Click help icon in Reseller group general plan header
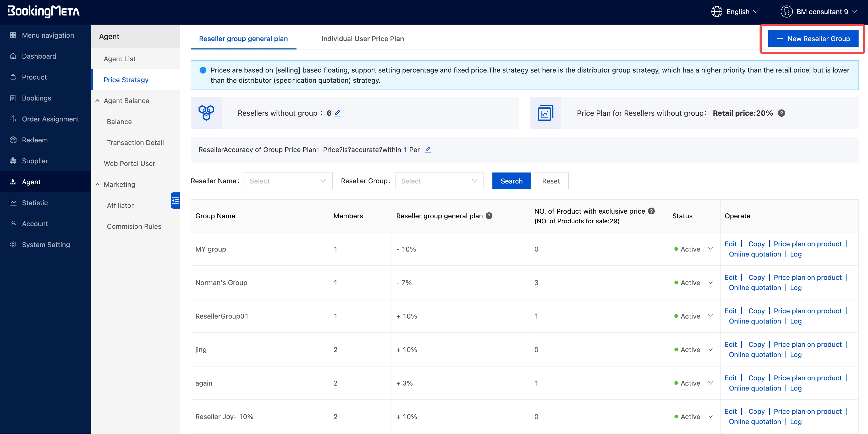Image resolution: width=868 pixels, height=434 pixels. click(x=489, y=216)
